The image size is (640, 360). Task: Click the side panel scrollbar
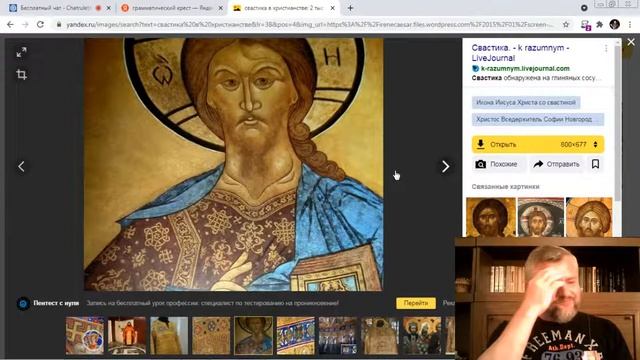click(618, 122)
